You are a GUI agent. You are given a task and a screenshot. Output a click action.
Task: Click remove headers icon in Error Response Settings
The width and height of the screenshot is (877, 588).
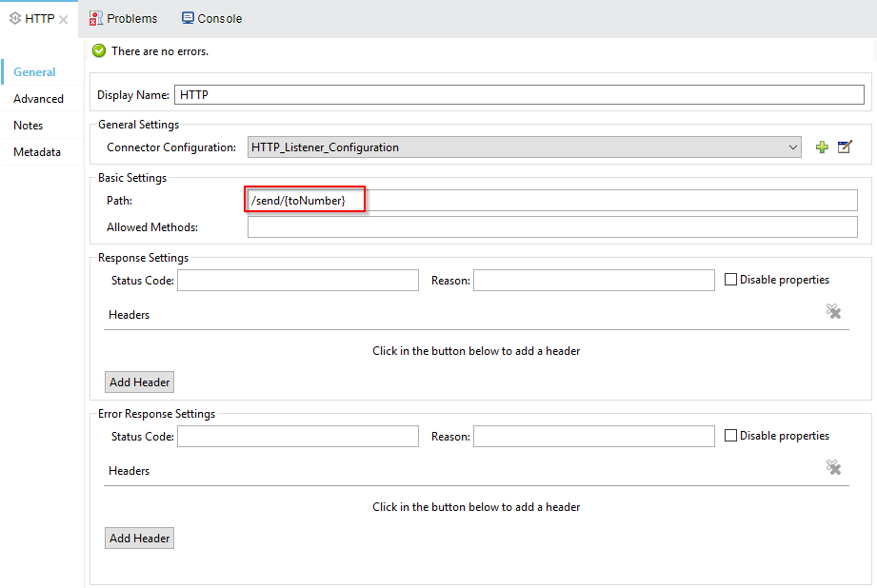(x=833, y=467)
